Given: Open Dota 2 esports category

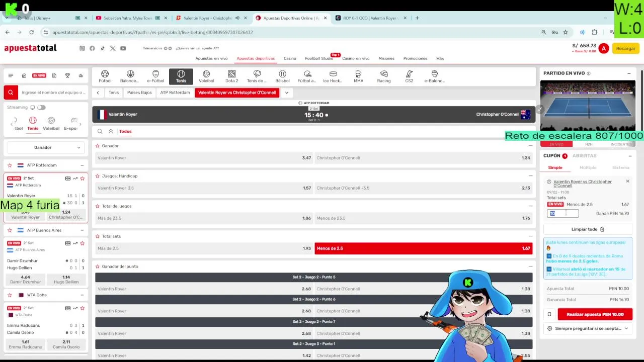Looking at the screenshot, I should click(231, 76).
